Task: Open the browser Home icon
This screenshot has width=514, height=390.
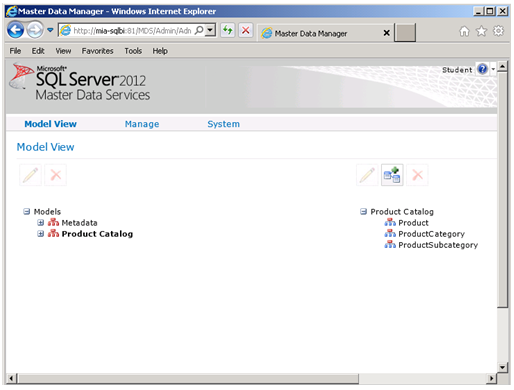Action: [464, 31]
